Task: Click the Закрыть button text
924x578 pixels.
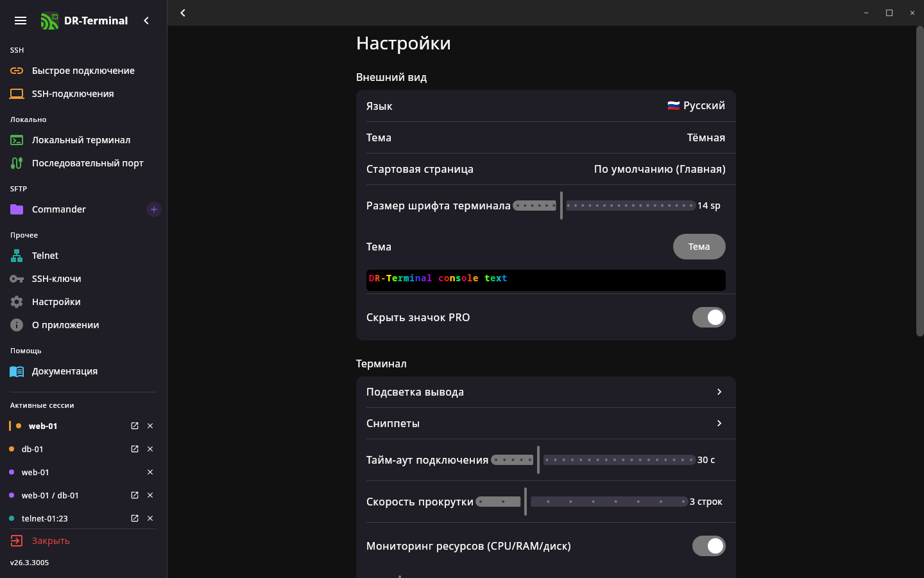Action: click(51, 541)
